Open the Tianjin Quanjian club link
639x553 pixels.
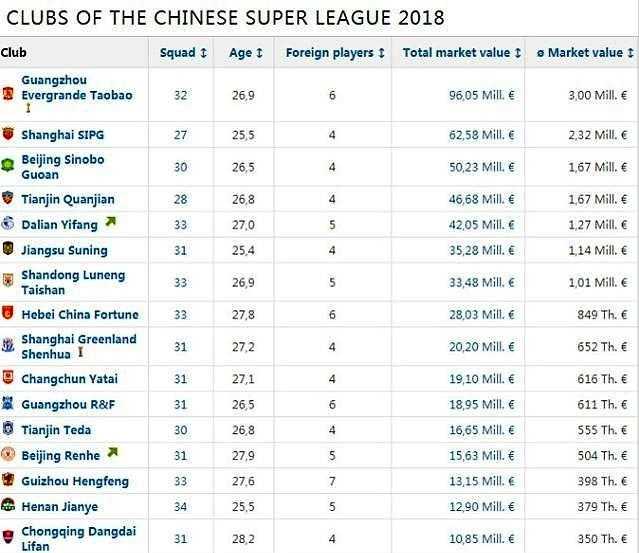pos(68,199)
